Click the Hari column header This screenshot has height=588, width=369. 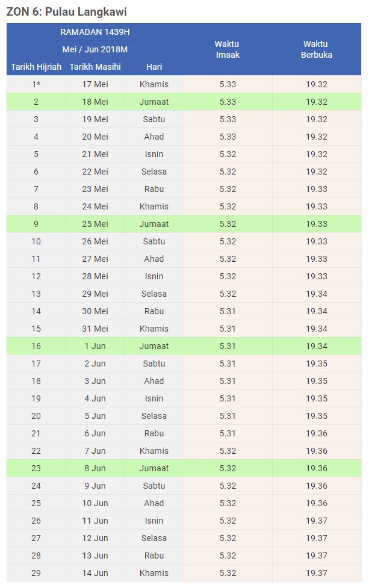pyautogui.click(x=154, y=67)
